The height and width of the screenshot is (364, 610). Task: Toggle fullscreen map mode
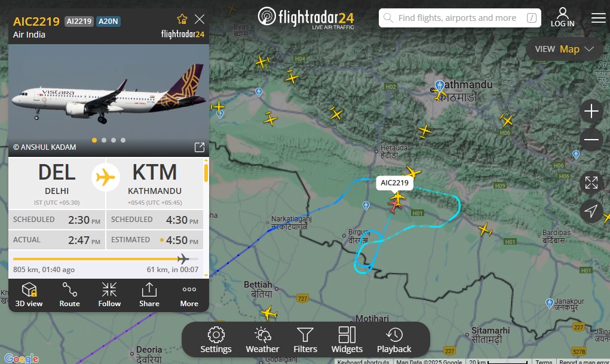point(591,183)
